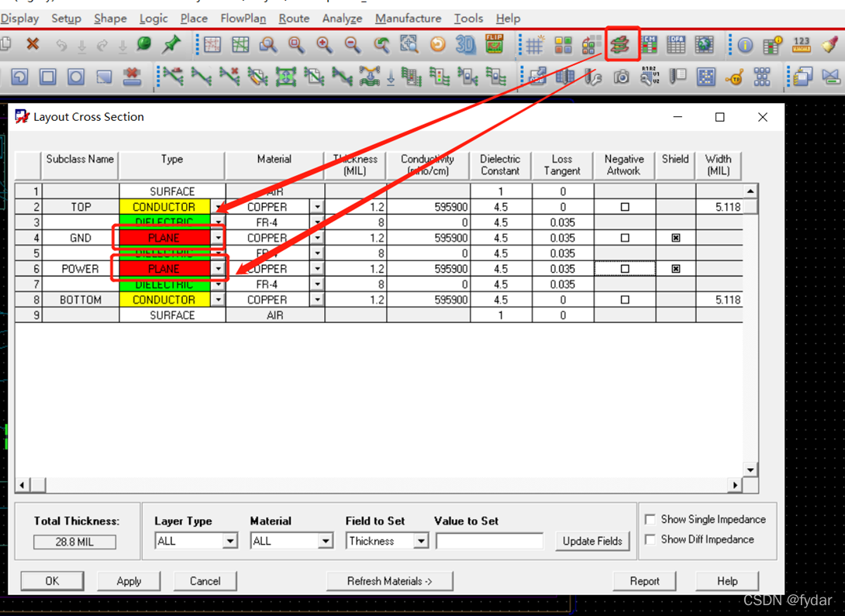Open the Constraint Manager CM icon
This screenshot has height=616, width=845.
point(649,44)
